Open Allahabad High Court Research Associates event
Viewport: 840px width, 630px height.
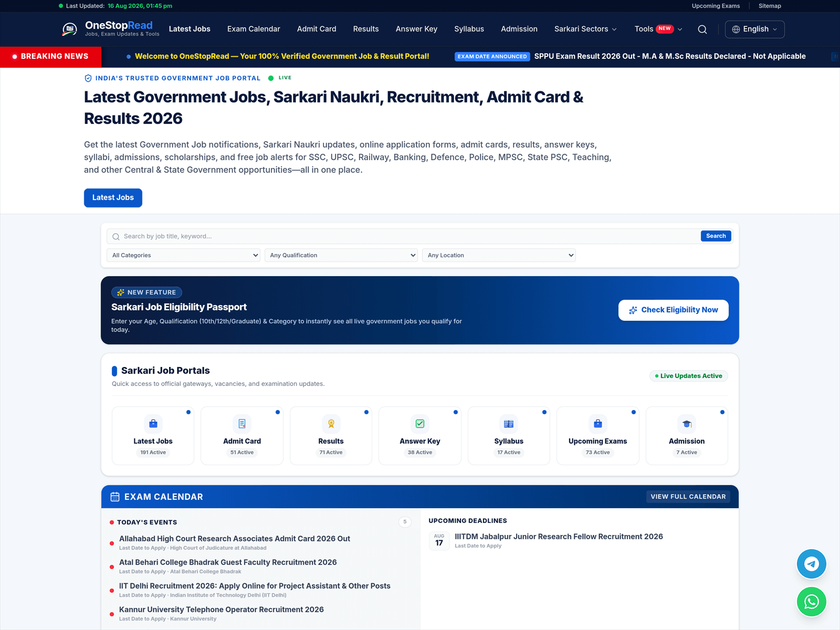(235, 539)
